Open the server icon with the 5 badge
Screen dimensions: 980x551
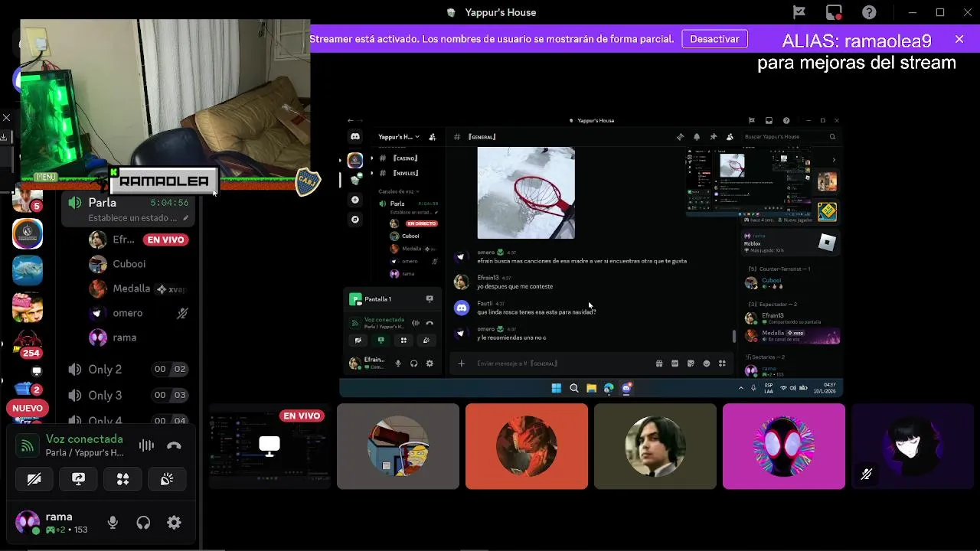[x=28, y=201]
